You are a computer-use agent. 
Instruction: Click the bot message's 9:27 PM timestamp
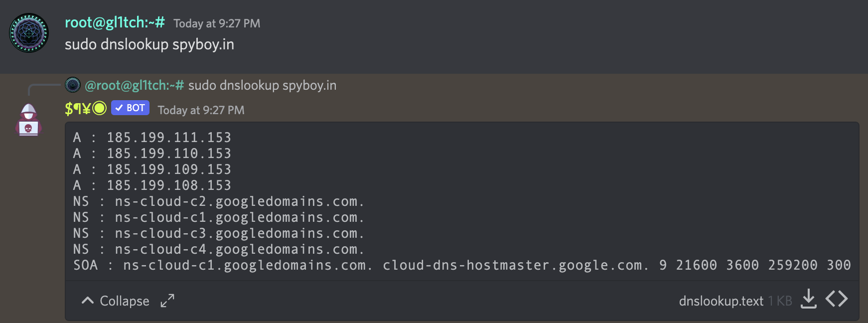(201, 110)
